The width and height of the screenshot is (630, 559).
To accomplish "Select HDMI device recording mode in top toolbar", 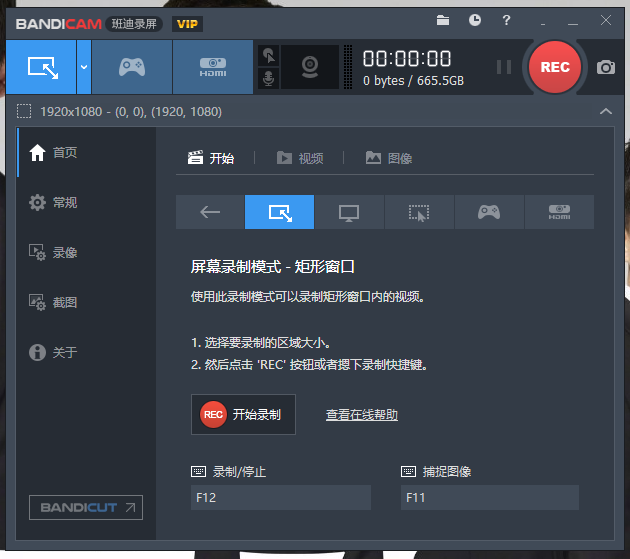I will (x=212, y=67).
